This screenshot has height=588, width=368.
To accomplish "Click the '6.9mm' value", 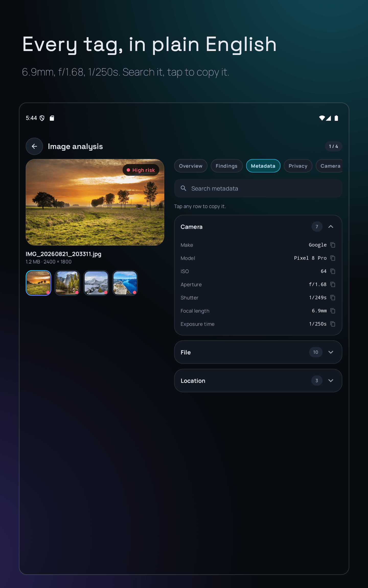I will point(319,311).
